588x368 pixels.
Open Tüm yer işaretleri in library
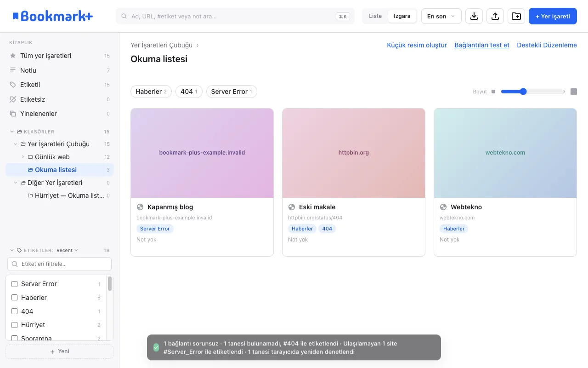(59, 56)
